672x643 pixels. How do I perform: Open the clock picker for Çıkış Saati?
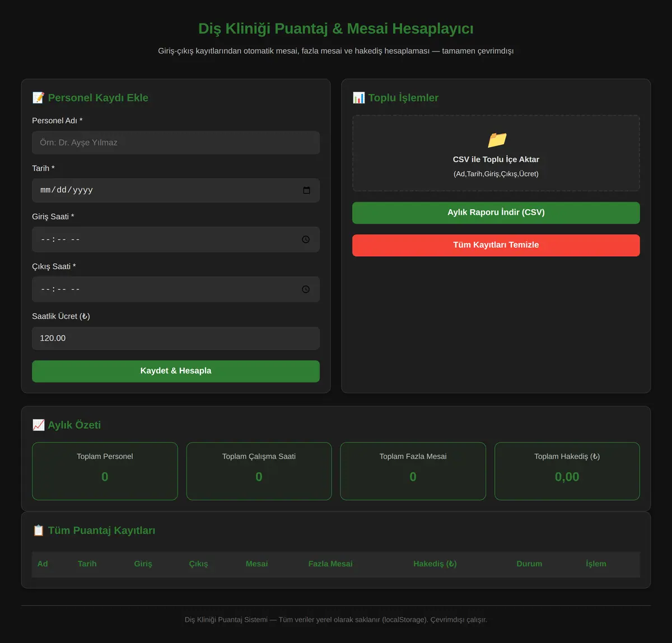pyautogui.click(x=306, y=289)
